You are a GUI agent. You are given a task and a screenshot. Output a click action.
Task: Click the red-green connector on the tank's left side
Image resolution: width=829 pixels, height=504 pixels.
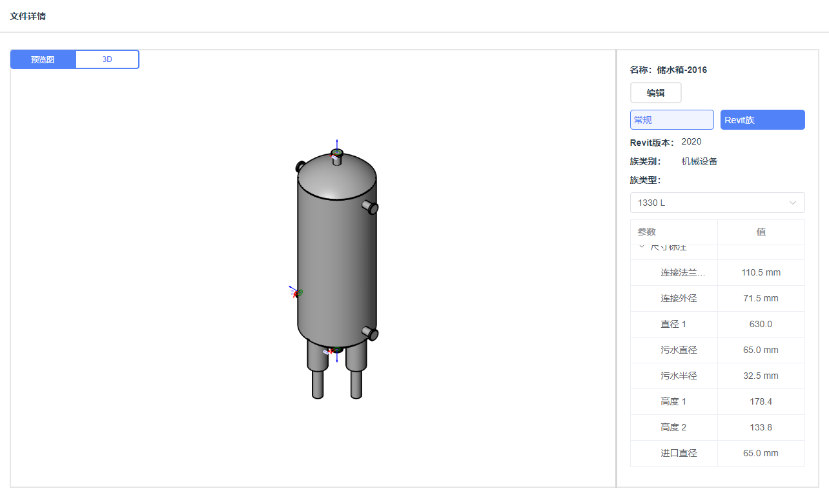[297, 293]
